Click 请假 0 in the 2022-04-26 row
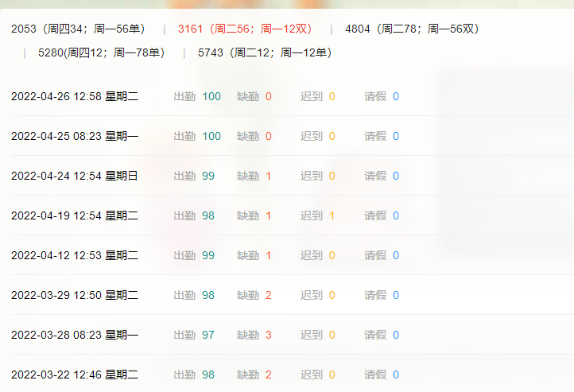Viewport: 574px width, 392px height. coord(382,96)
